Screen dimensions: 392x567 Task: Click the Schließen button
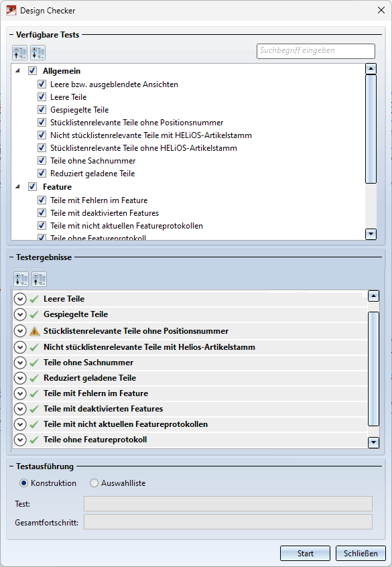tap(361, 553)
